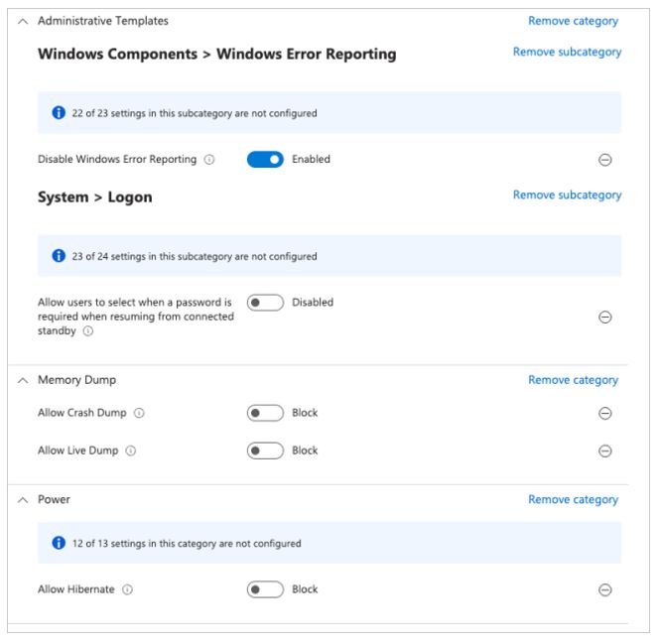Click remove icon beside Allow Live Dump
Screen dimensions: 657x644
[x=604, y=451]
